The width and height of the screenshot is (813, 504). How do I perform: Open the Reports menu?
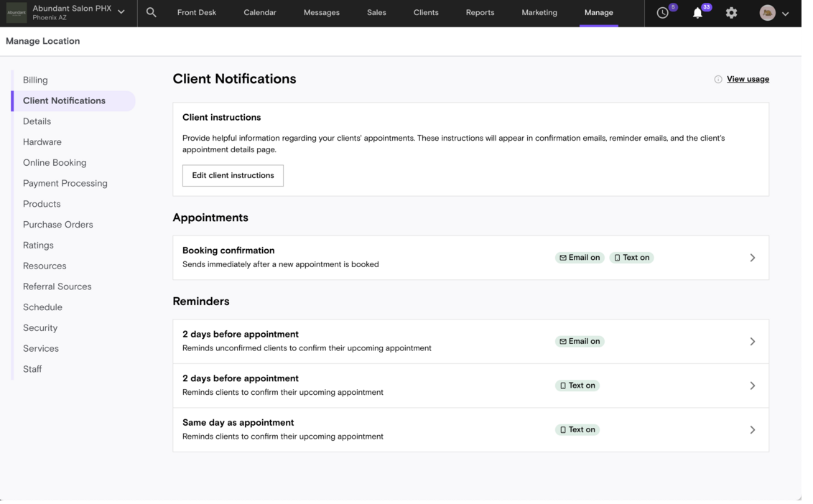click(480, 13)
